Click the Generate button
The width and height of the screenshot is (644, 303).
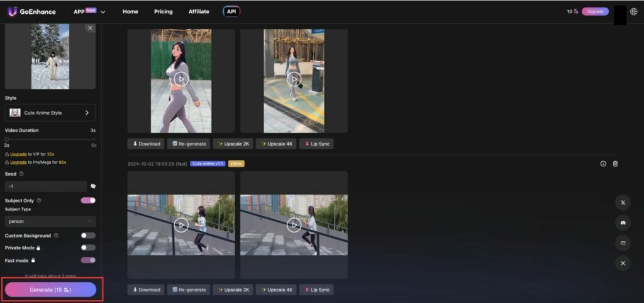pyautogui.click(x=50, y=290)
